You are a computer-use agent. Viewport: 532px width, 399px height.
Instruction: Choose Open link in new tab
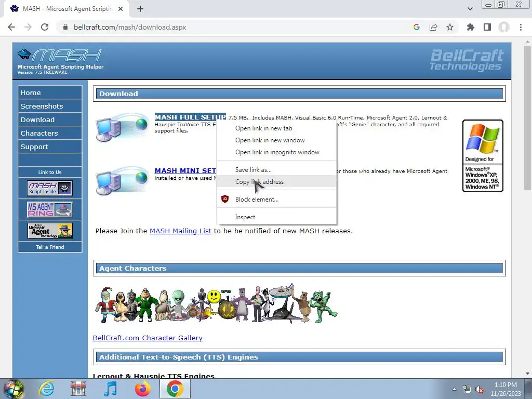276,128
